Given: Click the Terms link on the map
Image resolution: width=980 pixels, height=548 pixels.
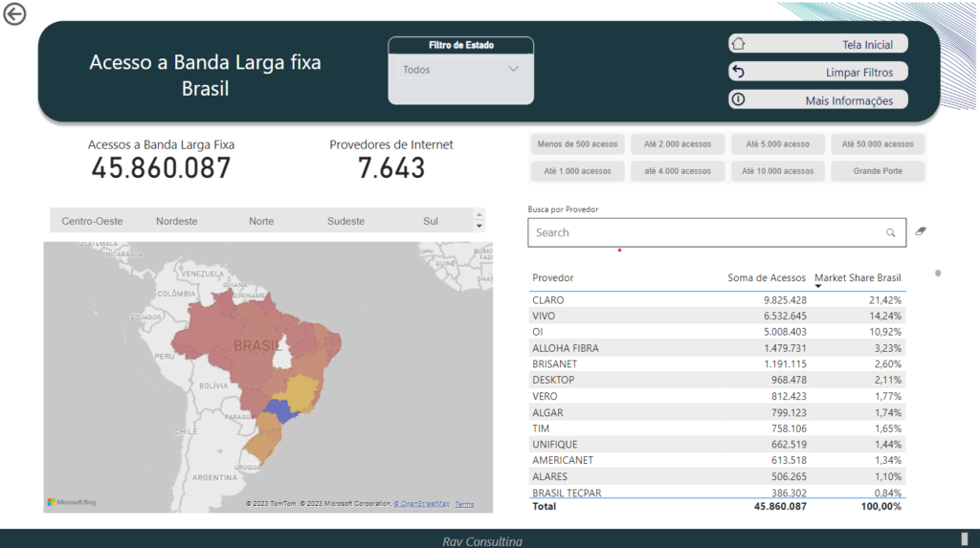Looking at the screenshot, I should 464,504.
